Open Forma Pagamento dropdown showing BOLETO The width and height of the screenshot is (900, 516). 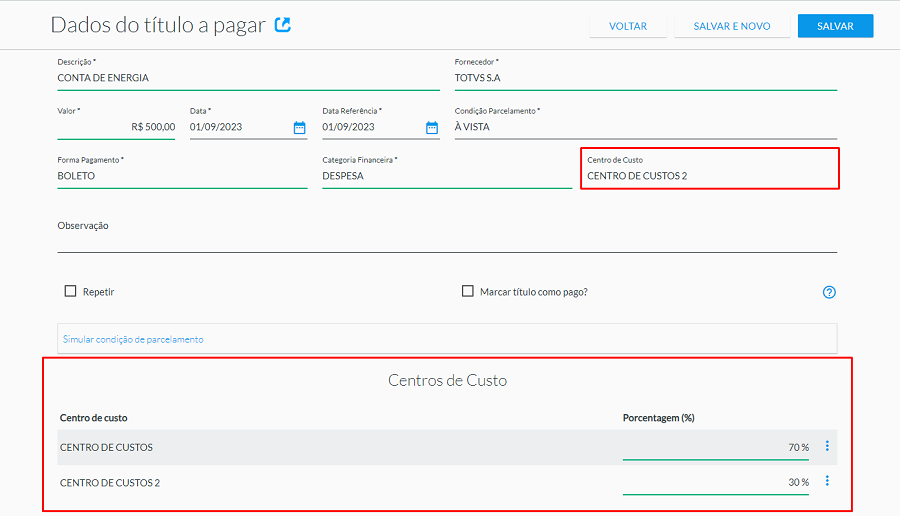coord(182,176)
